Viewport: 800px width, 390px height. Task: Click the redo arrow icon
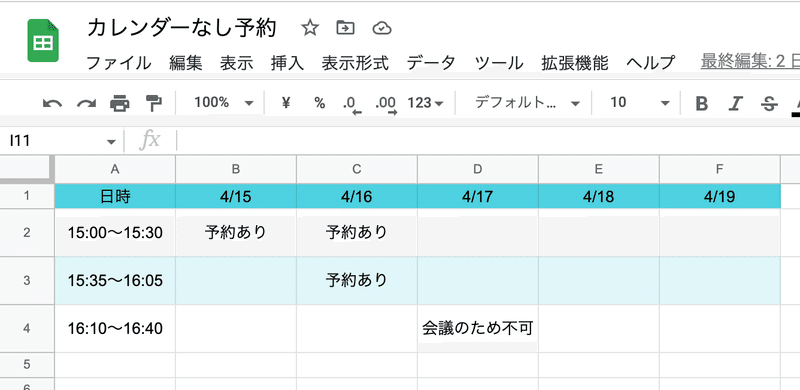click(x=86, y=104)
